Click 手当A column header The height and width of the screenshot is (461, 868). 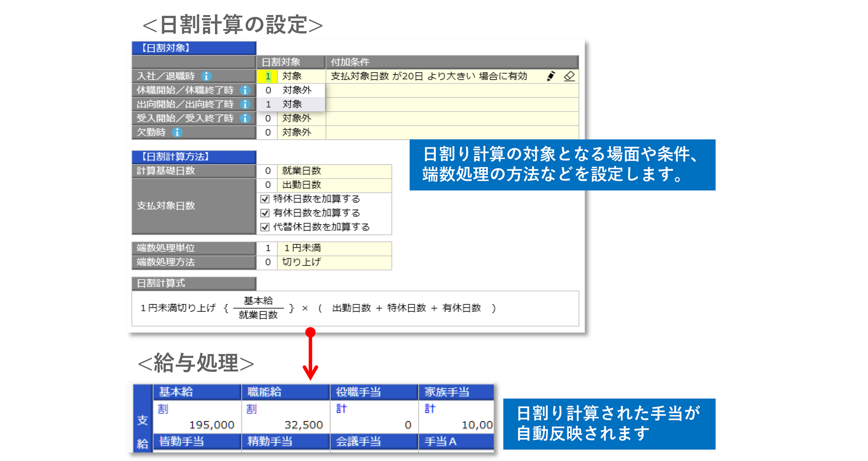pyautogui.click(x=456, y=441)
